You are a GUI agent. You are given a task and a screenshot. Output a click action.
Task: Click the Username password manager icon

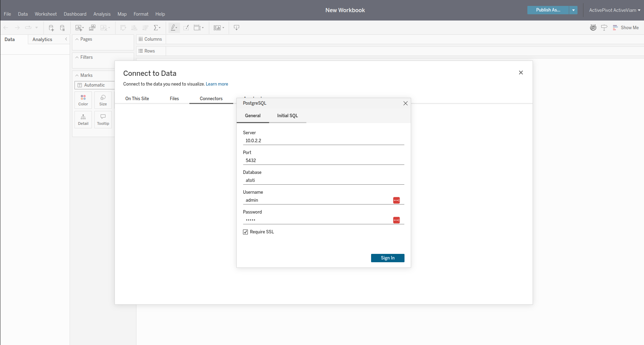[396, 200]
